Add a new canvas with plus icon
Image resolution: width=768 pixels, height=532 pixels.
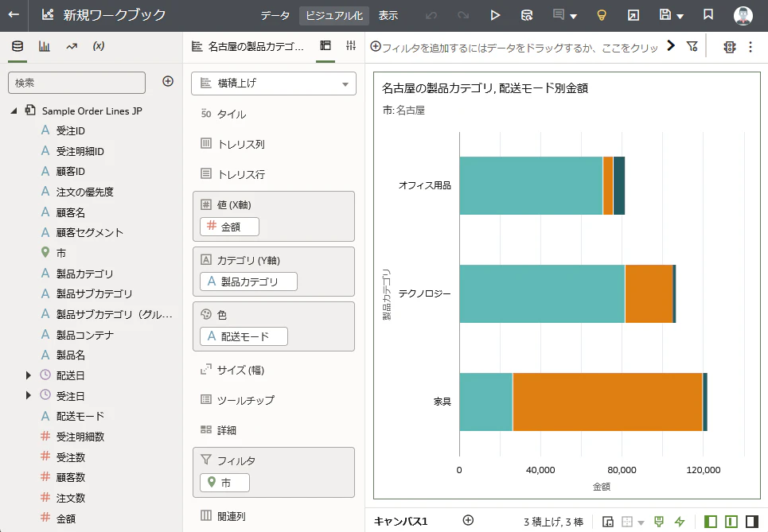click(468, 520)
